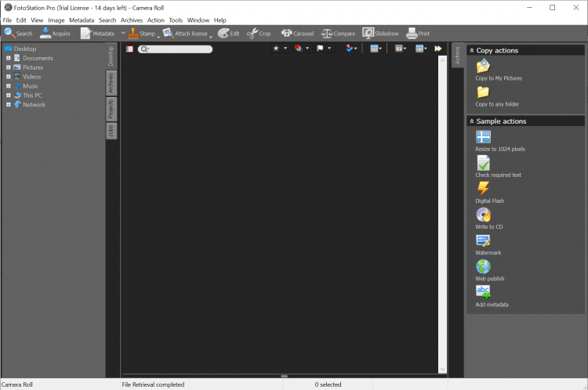This screenshot has width=588, height=390.
Task: Click the Attach license tool
Action: (x=185, y=34)
